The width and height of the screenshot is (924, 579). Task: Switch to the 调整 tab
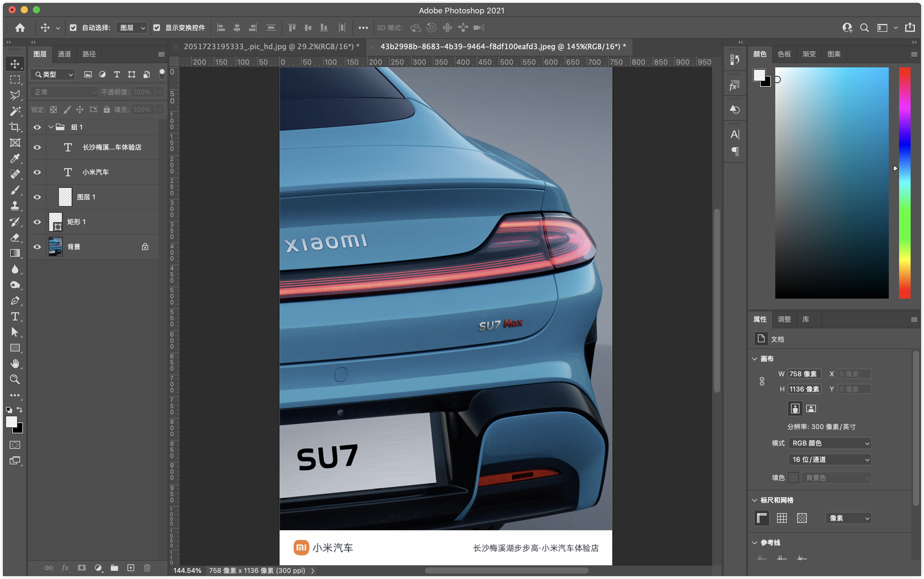click(784, 319)
